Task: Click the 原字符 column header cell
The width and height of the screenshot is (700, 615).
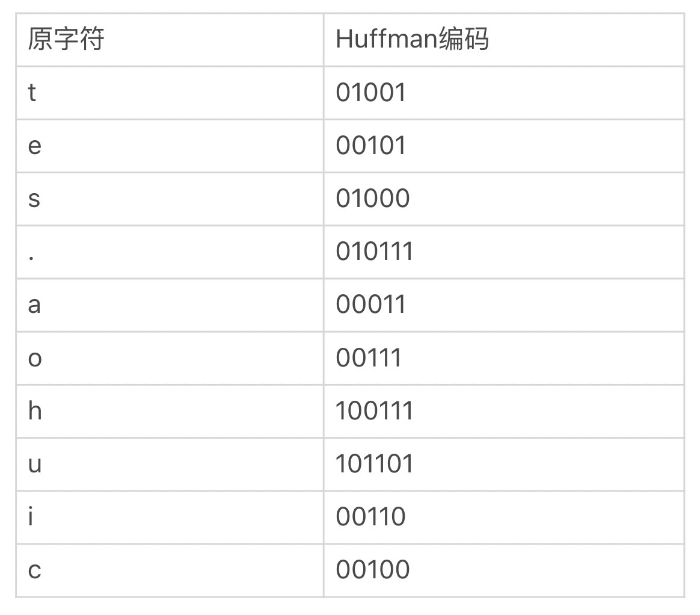Action: [x=66, y=40]
